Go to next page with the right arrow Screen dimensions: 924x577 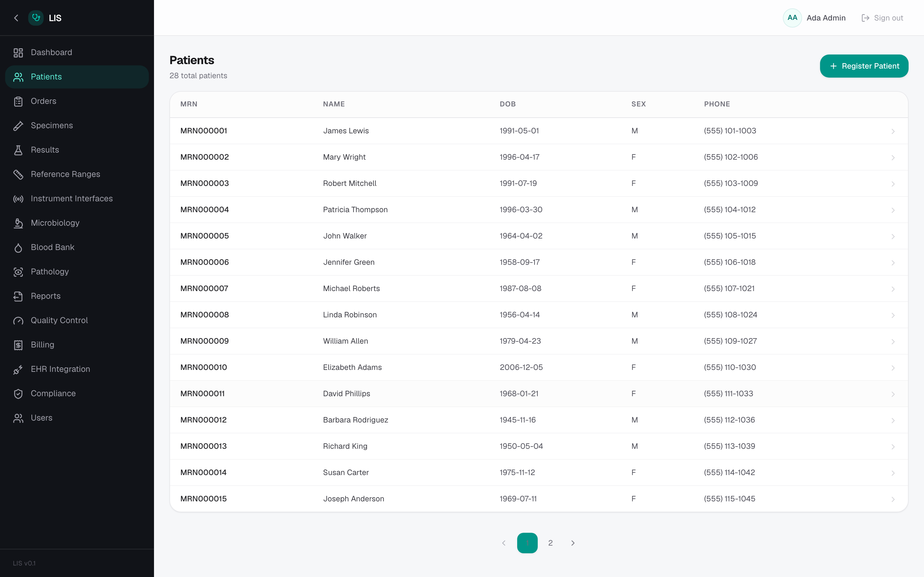pos(573,543)
